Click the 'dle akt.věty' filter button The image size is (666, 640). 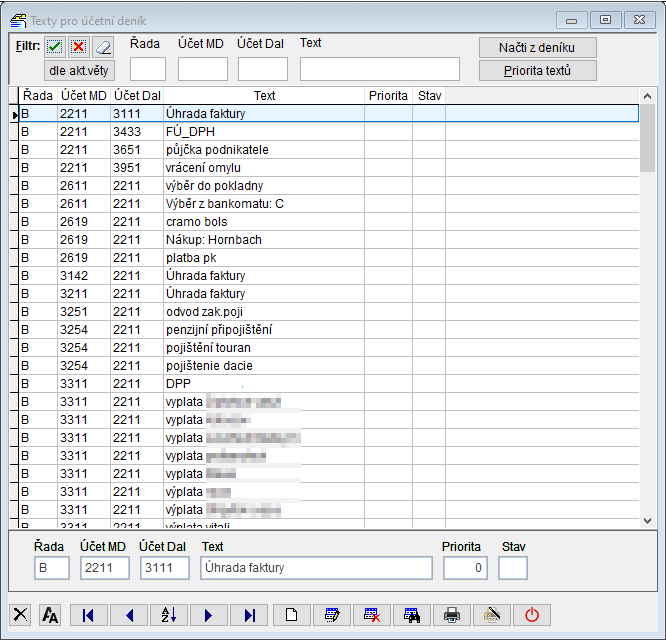pyautogui.click(x=79, y=70)
